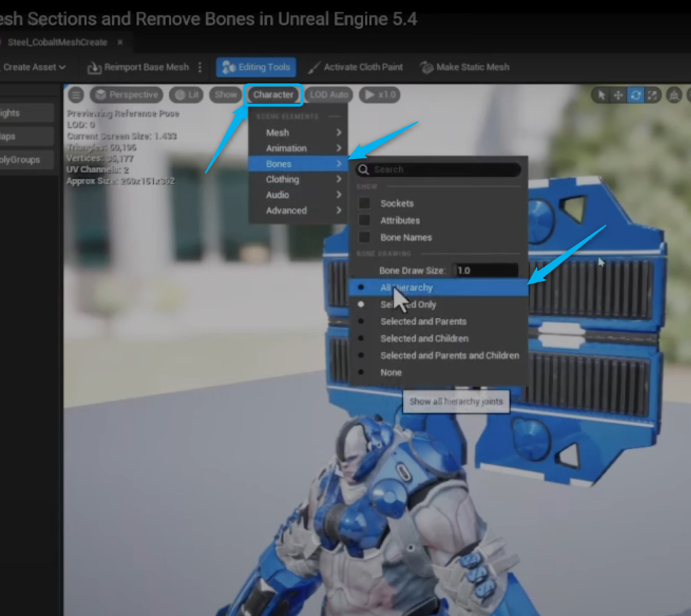
Task: Click Reimport Base Mesh button label
Action: pos(146,67)
